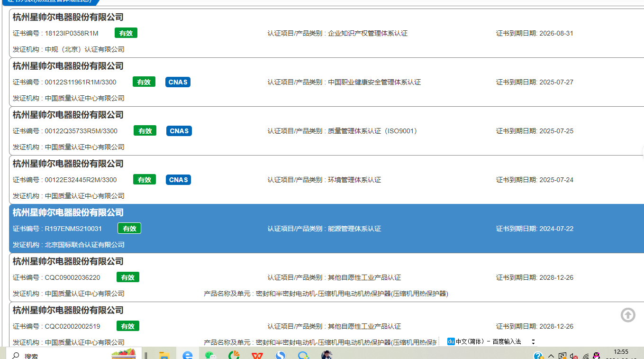This screenshot has height=359, width=644.
Task: Click 有效 badge for certificate 00122Q35733R5M/3300
Action: point(145,131)
